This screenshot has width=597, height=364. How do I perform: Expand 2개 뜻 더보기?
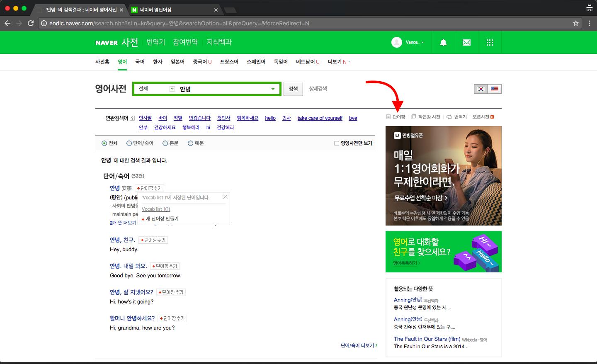coord(123,223)
